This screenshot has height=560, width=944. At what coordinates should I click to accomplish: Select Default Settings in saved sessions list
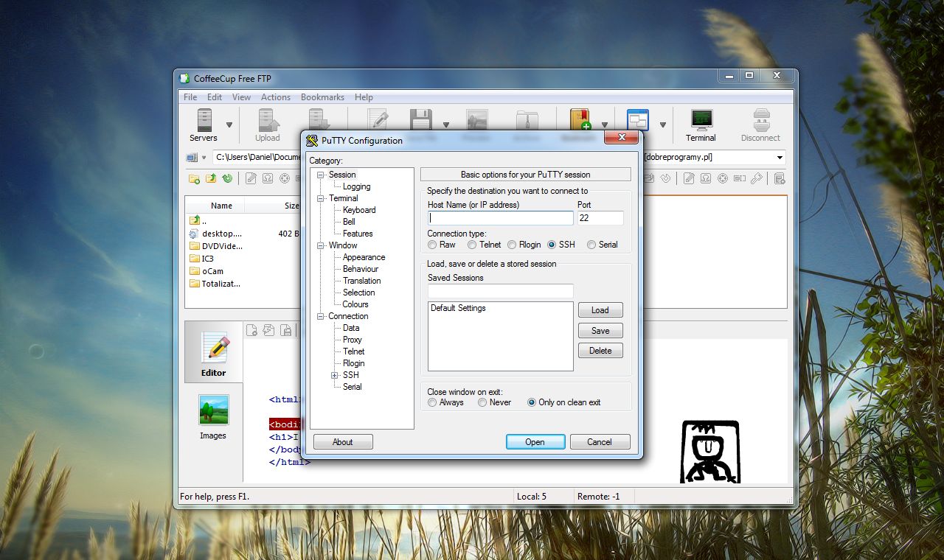[x=459, y=308]
